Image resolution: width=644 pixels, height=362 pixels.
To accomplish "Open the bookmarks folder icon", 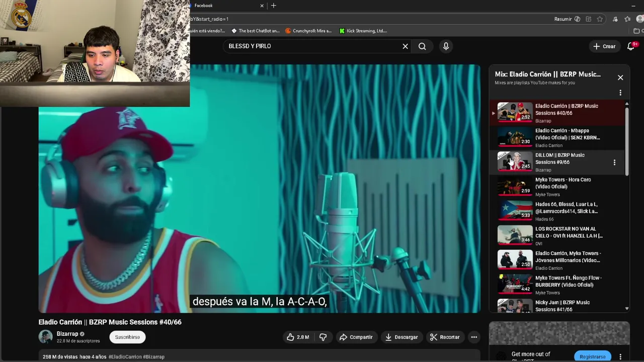I will tap(637, 31).
